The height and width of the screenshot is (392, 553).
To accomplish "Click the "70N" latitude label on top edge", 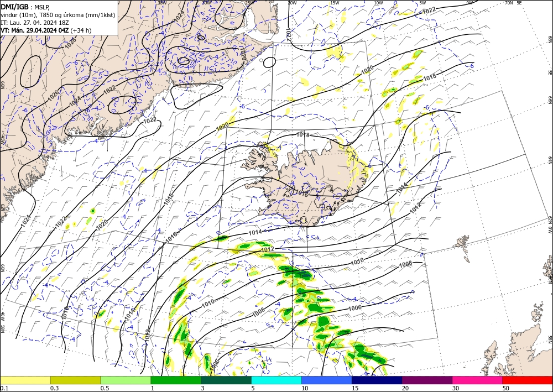I will point(509,3).
